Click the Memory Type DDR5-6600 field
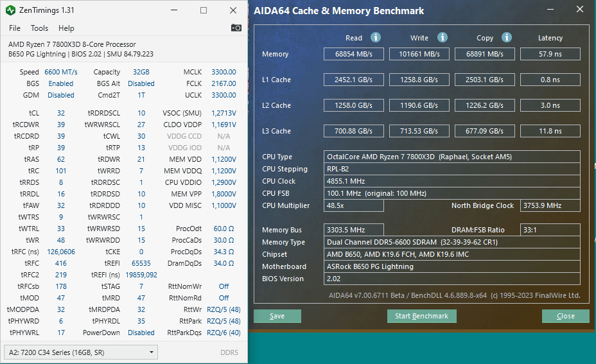The width and height of the screenshot is (596, 364). pyautogui.click(x=452, y=242)
